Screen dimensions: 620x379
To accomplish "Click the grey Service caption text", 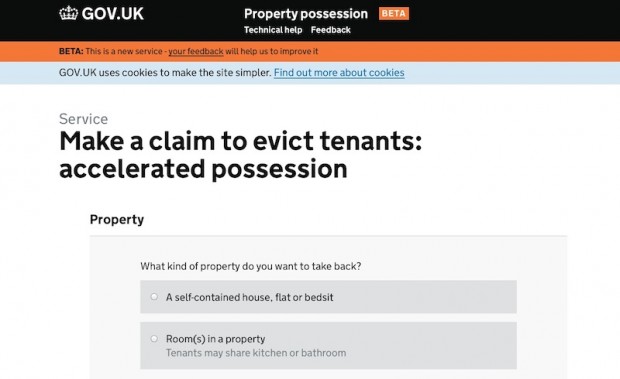I will point(83,119).
